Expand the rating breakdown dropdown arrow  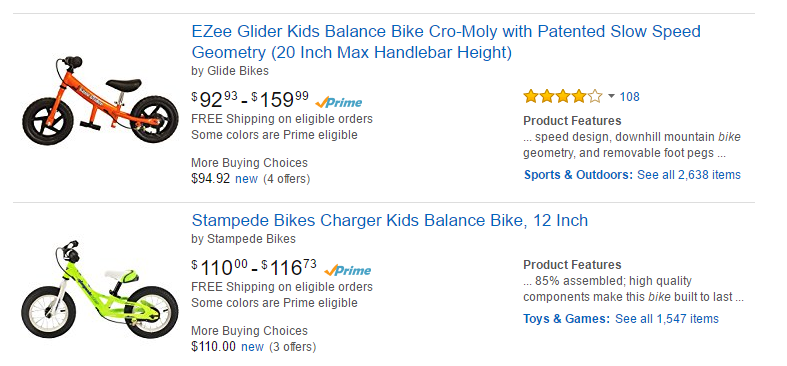click(611, 96)
